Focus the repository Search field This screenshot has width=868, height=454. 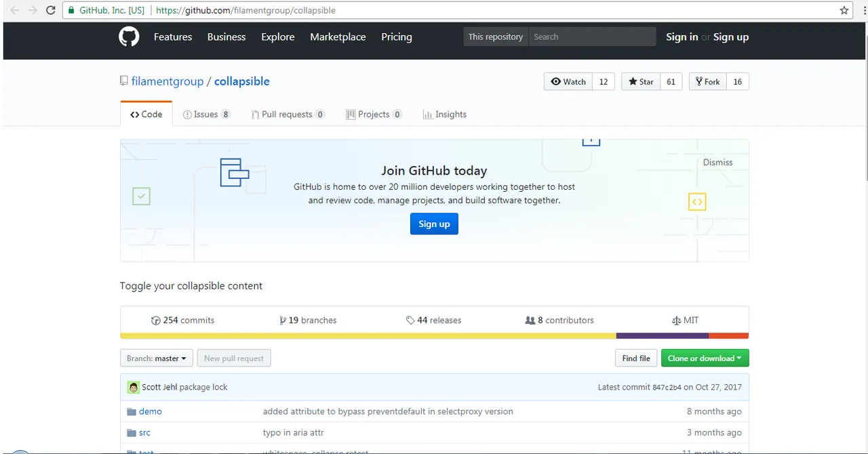point(592,37)
